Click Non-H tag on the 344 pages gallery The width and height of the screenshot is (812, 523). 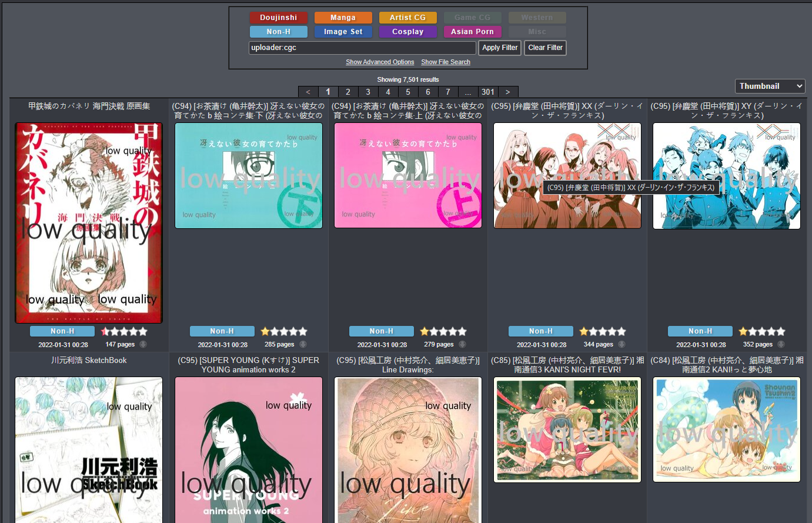click(540, 331)
